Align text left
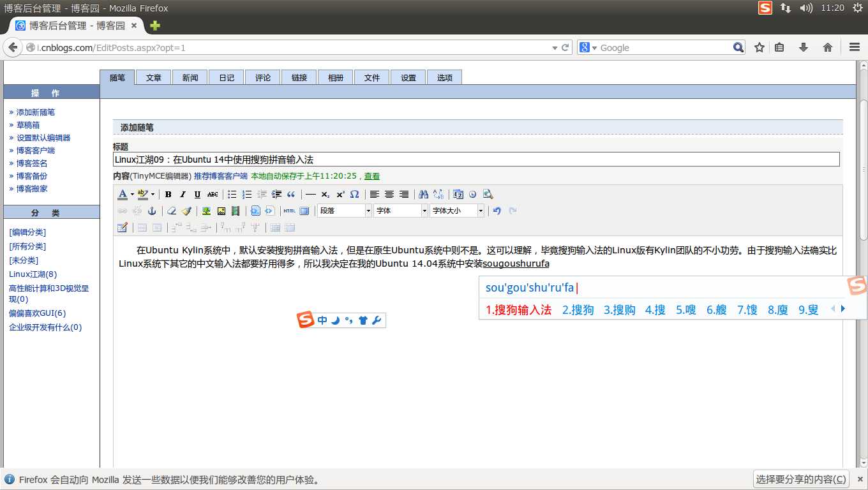Image resolution: width=868 pixels, height=490 pixels. coord(375,195)
